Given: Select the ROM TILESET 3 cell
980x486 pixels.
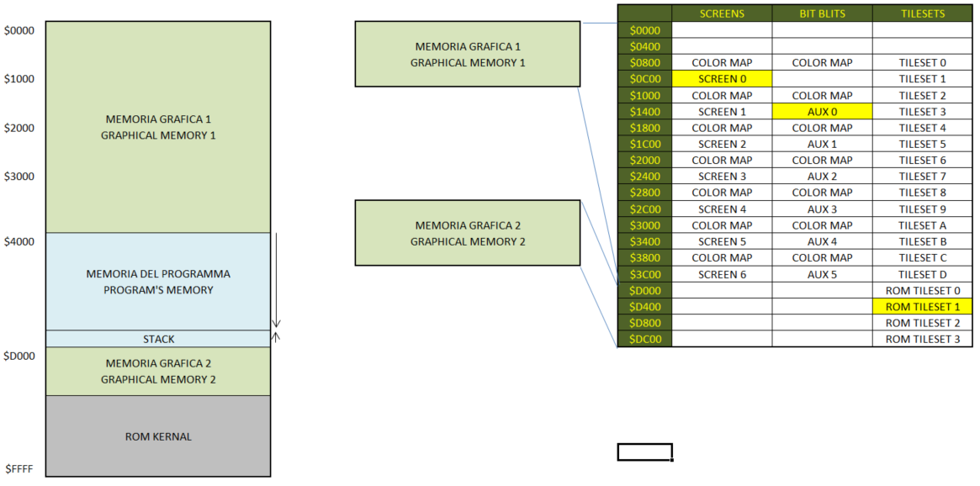Looking at the screenshot, I should click(922, 340).
